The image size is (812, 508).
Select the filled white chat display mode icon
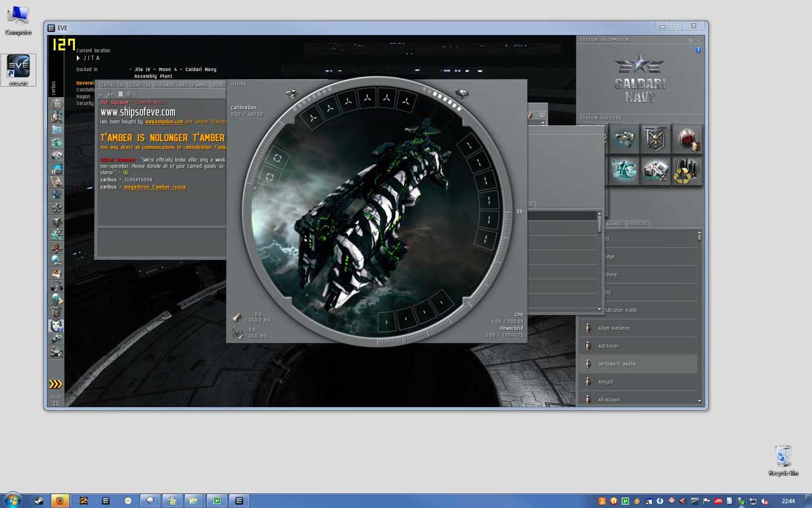[x=121, y=95]
